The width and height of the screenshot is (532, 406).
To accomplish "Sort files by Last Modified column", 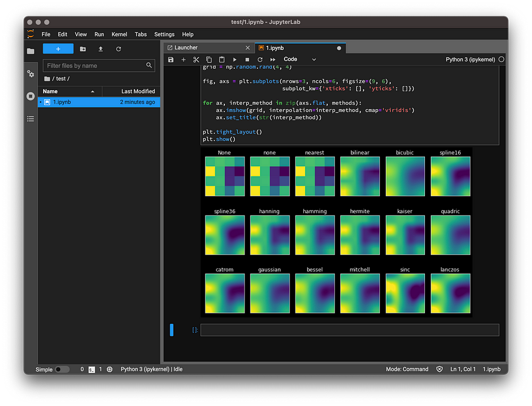I will [x=131, y=91].
